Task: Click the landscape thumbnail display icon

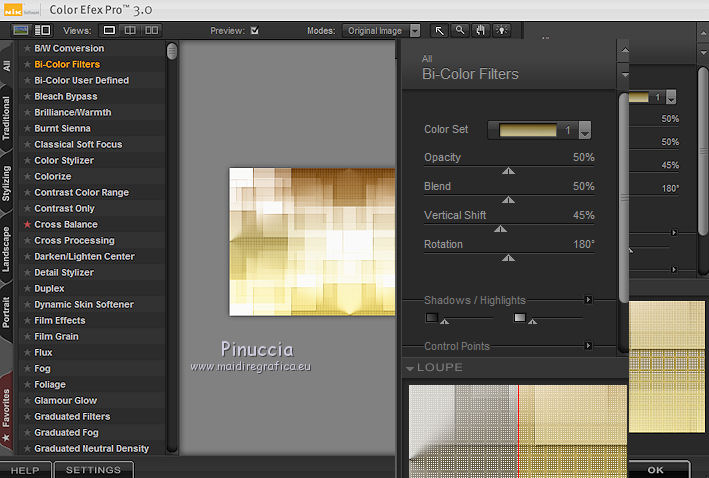Action: coord(21,30)
